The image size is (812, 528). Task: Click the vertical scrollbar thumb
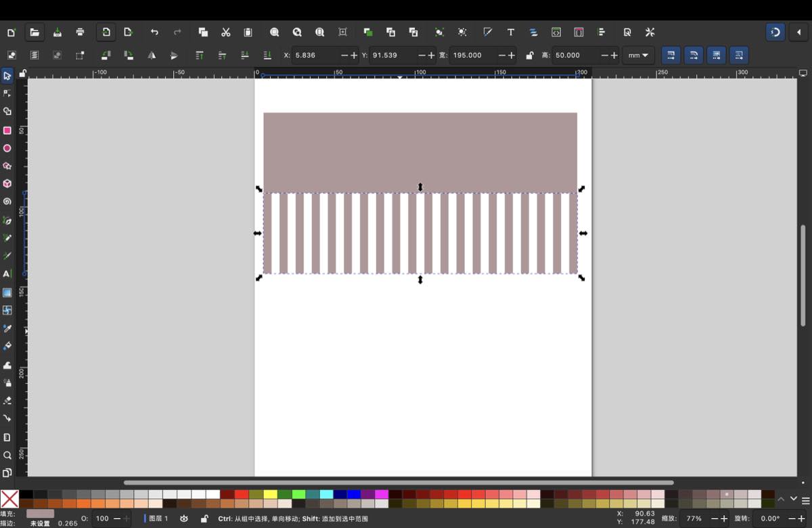click(803, 274)
